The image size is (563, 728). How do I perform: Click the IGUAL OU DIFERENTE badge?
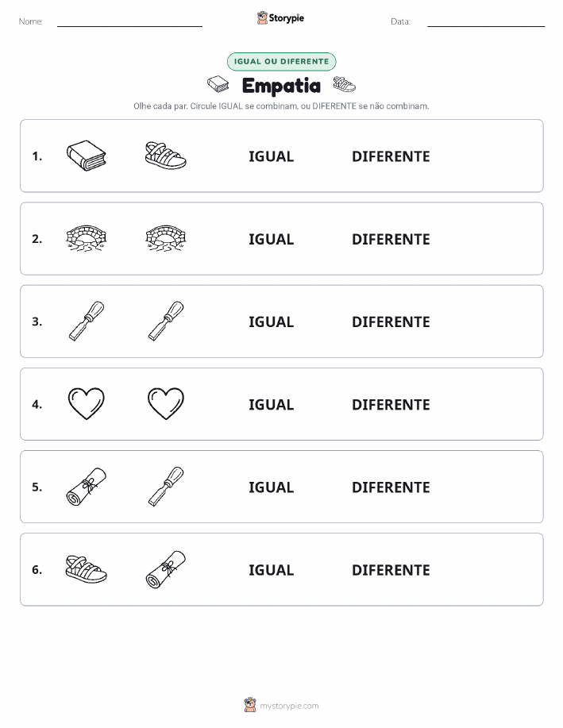(281, 61)
